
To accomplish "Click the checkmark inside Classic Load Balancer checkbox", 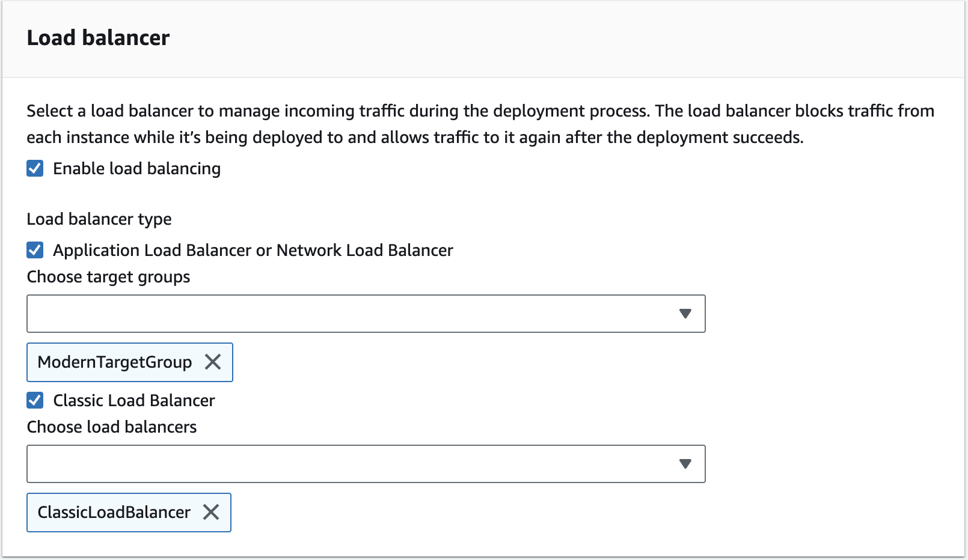I will [x=34, y=400].
